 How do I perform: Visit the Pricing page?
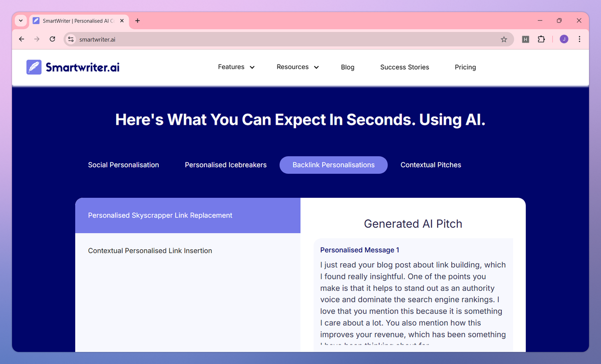[465, 67]
